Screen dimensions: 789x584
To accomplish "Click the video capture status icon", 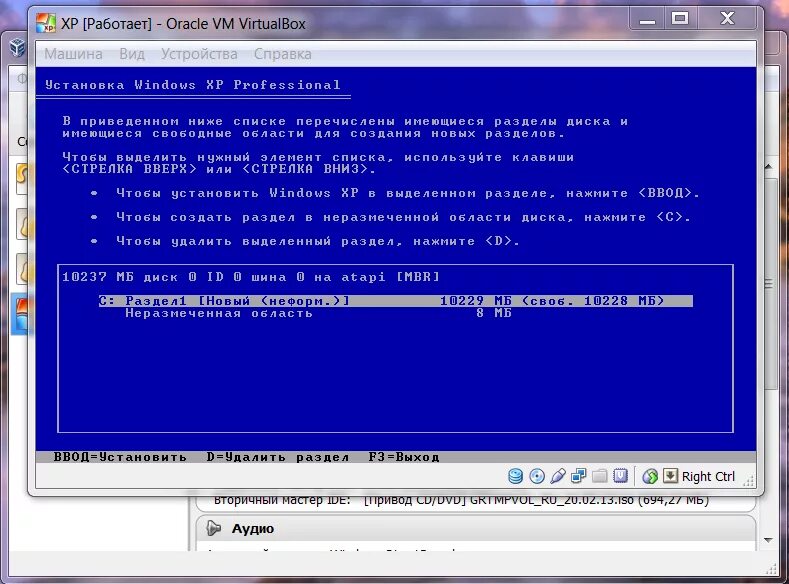I will click(x=620, y=476).
